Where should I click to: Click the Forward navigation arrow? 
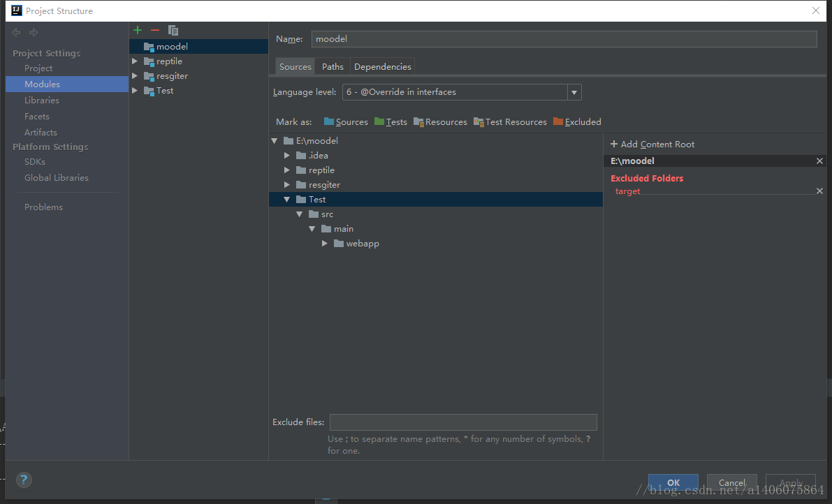(34, 32)
